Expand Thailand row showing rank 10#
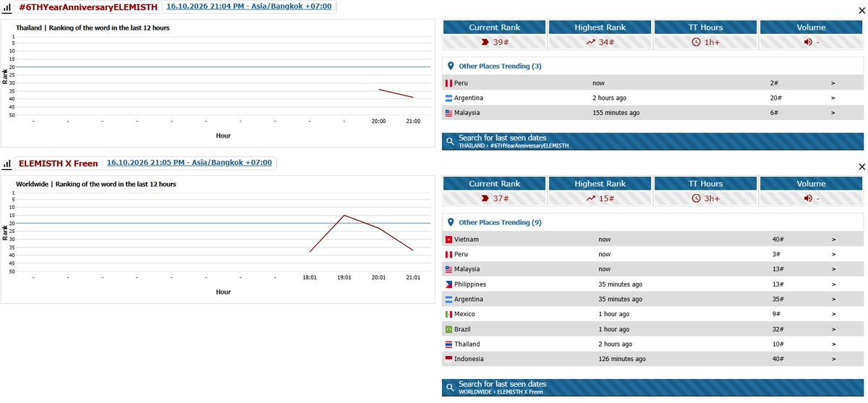 click(x=833, y=344)
